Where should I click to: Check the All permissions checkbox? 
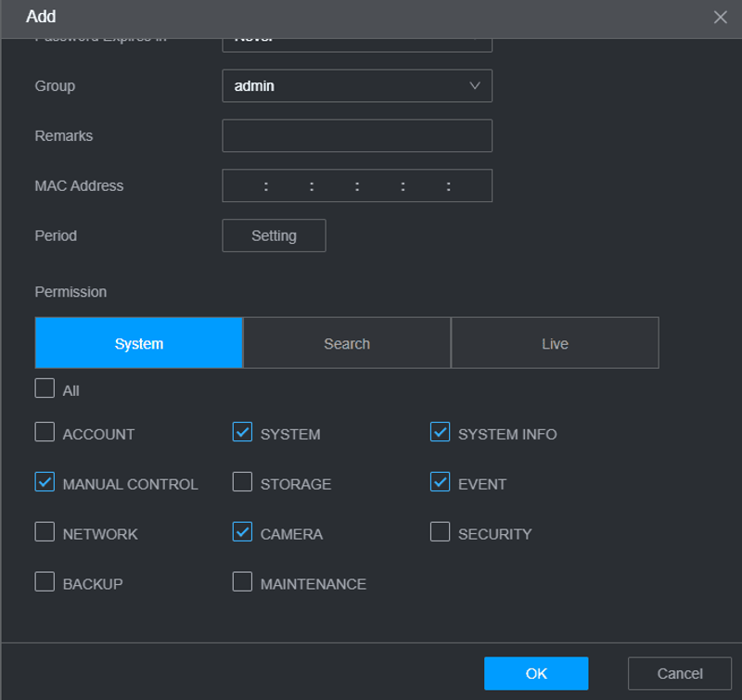click(x=45, y=388)
